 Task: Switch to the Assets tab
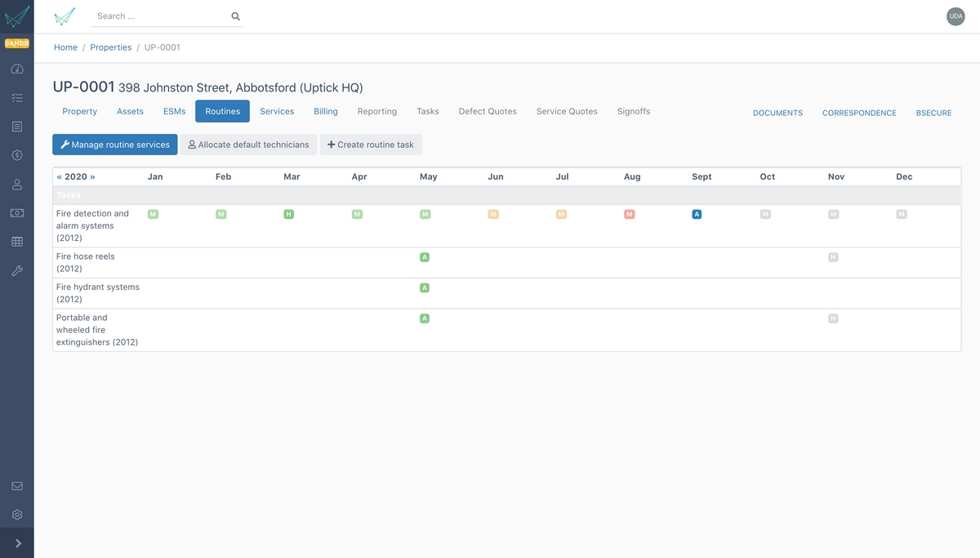[130, 111]
